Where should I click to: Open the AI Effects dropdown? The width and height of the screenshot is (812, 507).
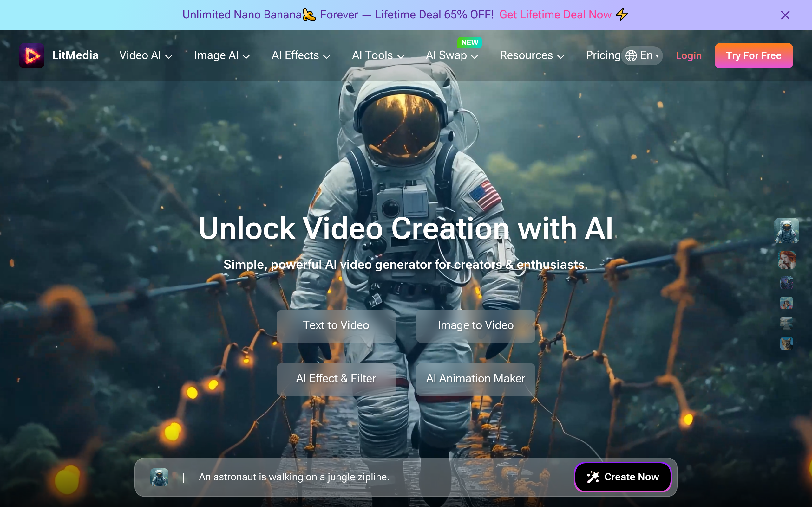[x=301, y=55]
